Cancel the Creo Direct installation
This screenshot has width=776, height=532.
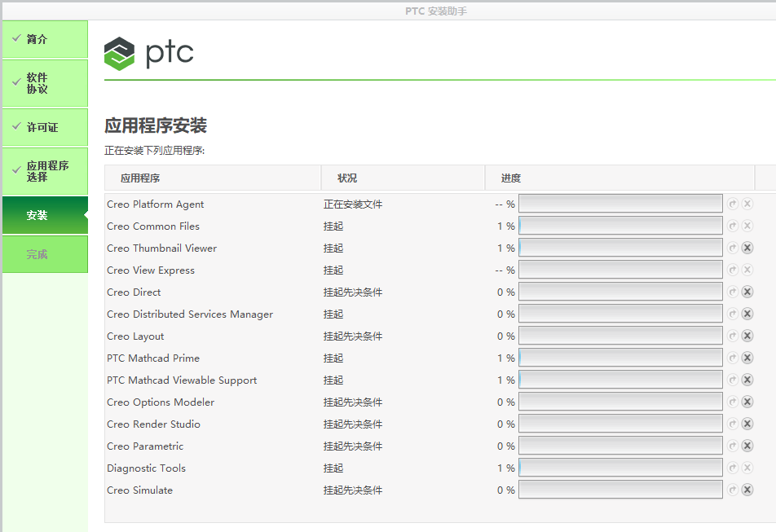[x=747, y=292]
